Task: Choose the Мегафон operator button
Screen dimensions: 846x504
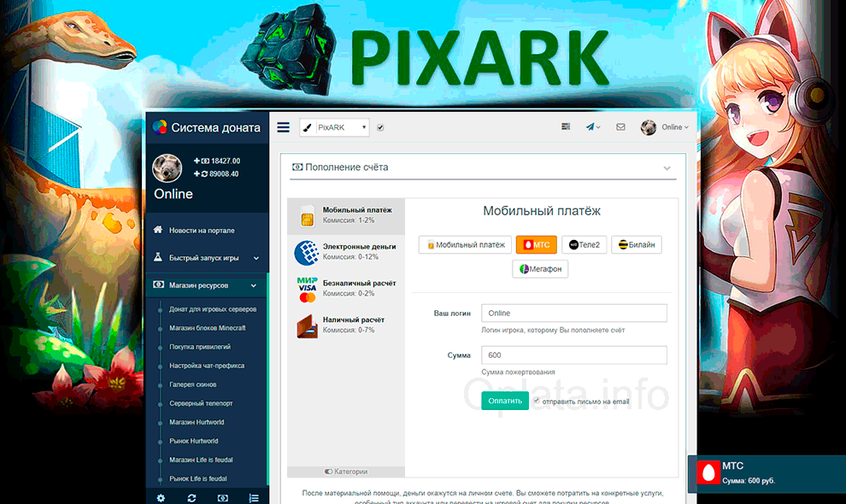Action: pos(540,269)
